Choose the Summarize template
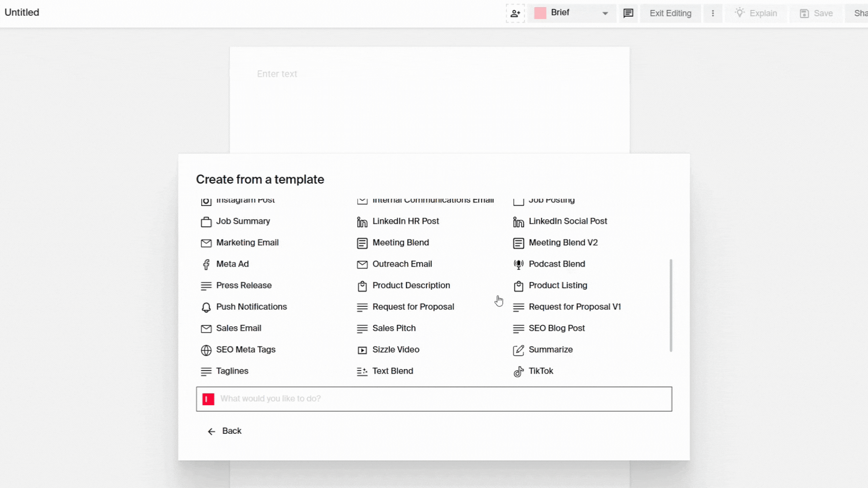The height and width of the screenshot is (488, 868). [x=551, y=349]
